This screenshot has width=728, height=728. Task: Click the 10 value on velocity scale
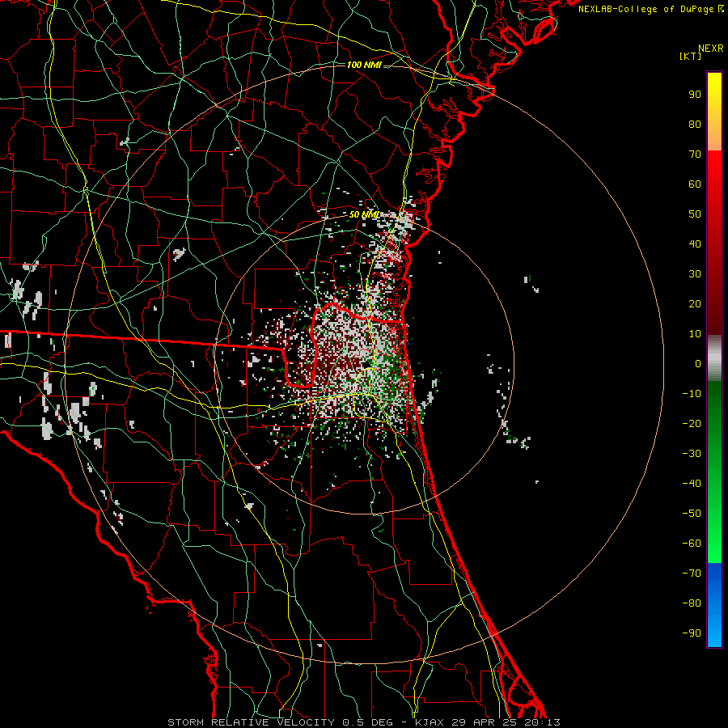[x=695, y=334]
